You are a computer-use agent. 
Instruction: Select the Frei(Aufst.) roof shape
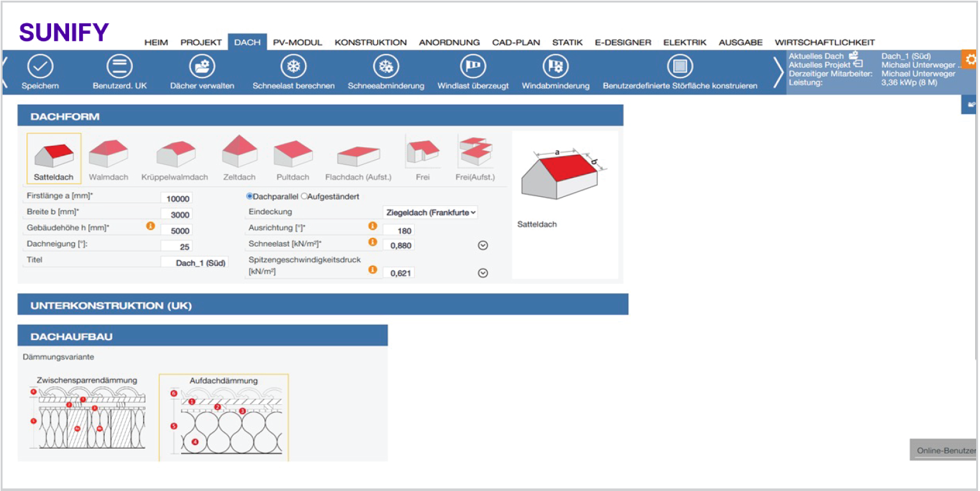click(475, 159)
